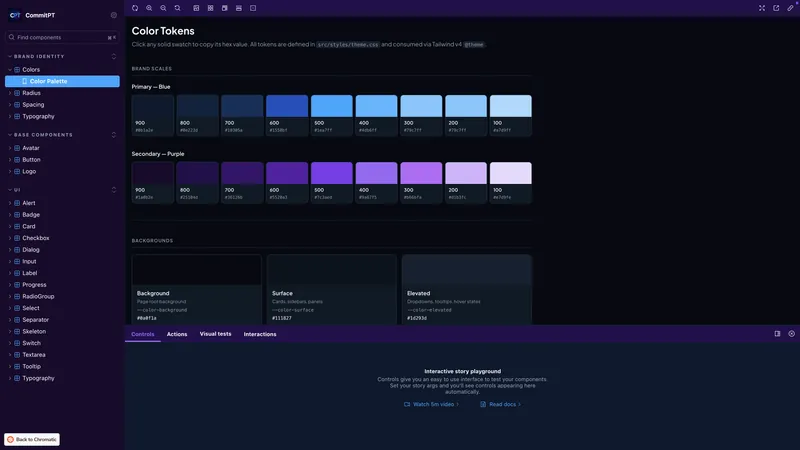
Task: Click the Surface color card
Action: point(332,289)
